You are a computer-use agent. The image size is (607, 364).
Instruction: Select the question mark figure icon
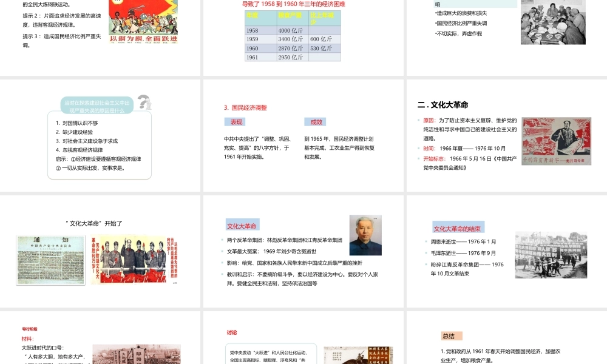(145, 102)
